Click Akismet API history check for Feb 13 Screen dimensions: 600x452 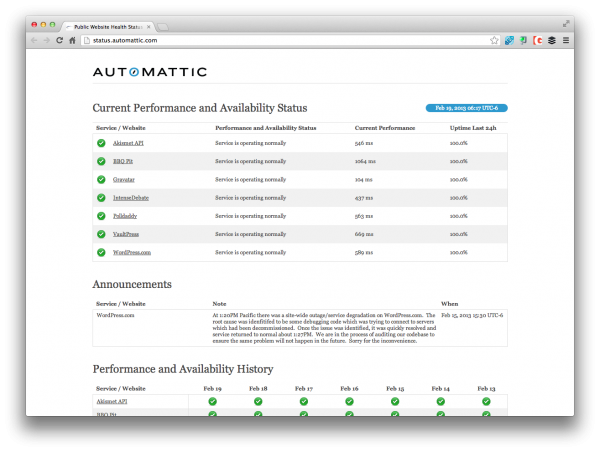pyautogui.click(x=486, y=401)
